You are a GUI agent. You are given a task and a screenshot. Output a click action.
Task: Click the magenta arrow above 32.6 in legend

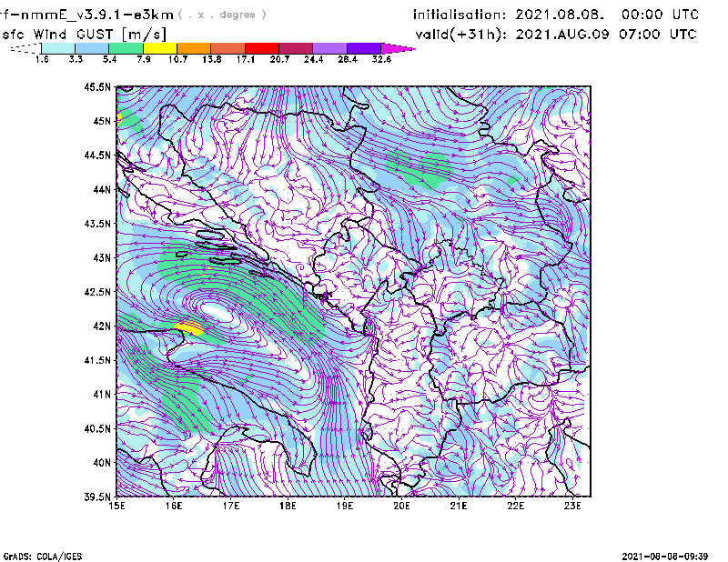398,48
